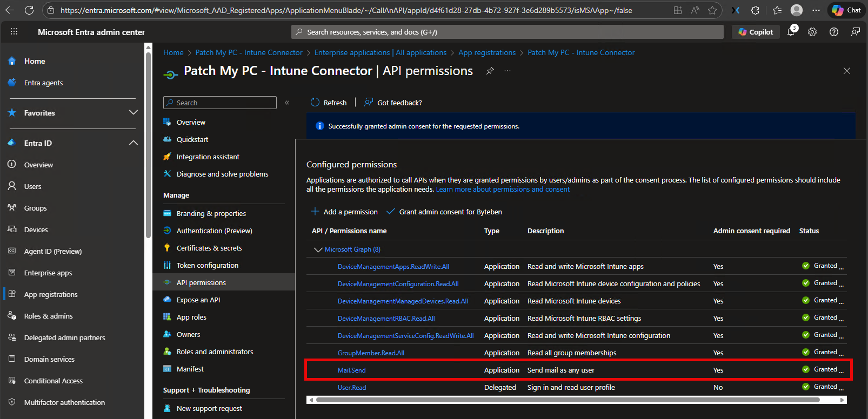
Task: Open browser extensions puzzle icon
Action: 755,10
